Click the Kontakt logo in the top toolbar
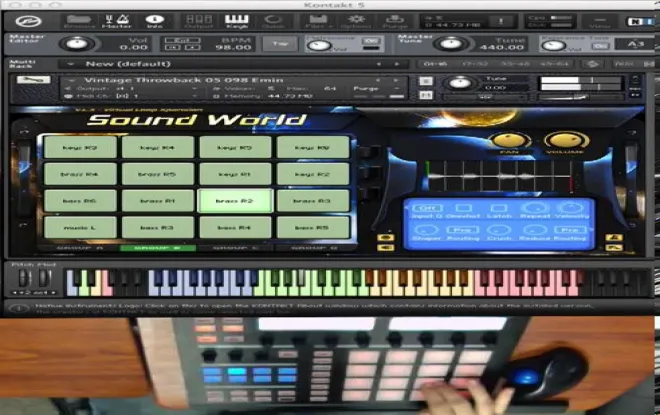This screenshot has height=415, width=660. pos(28,21)
